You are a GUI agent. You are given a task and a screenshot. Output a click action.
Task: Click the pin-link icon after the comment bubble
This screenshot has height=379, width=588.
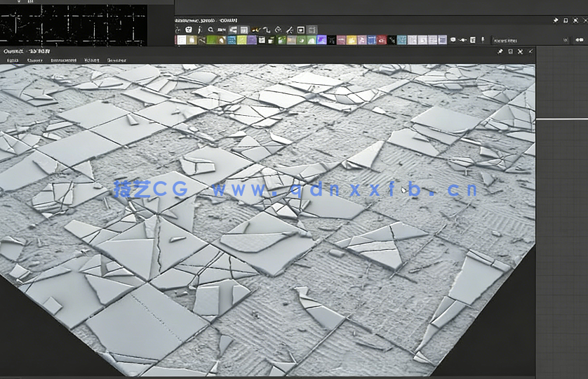tap(462, 40)
